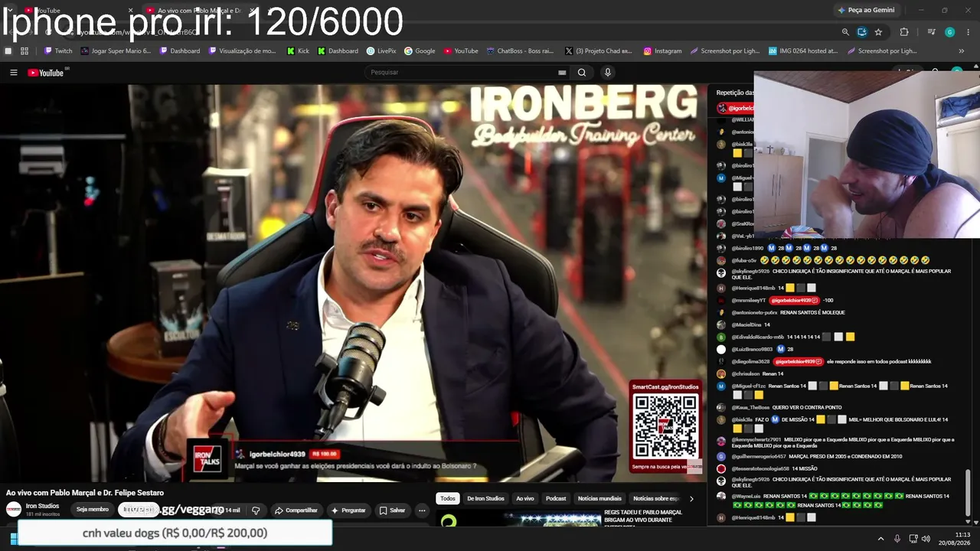Open the taskbar network icon
Image resolution: width=980 pixels, height=551 pixels.
(913, 539)
